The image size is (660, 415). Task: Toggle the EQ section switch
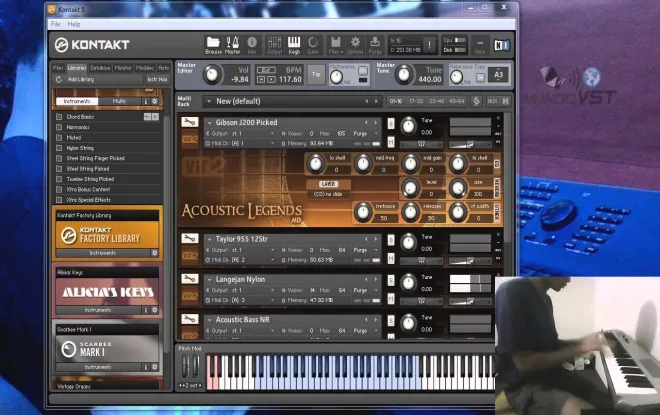[x=497, y=164]
